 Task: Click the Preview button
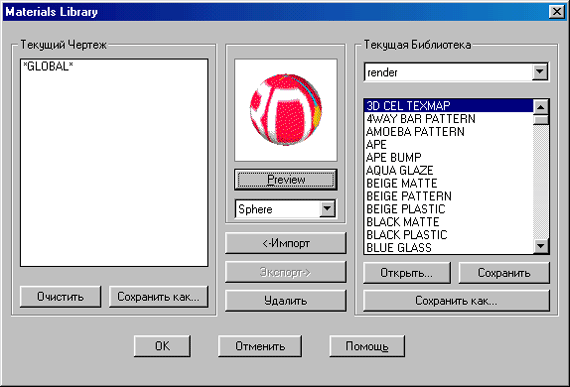coord(286,180)
